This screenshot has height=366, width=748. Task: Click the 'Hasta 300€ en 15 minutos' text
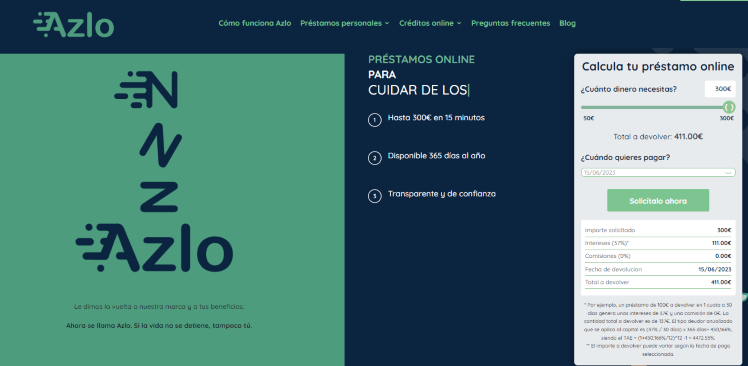click(x=436, y=117)
